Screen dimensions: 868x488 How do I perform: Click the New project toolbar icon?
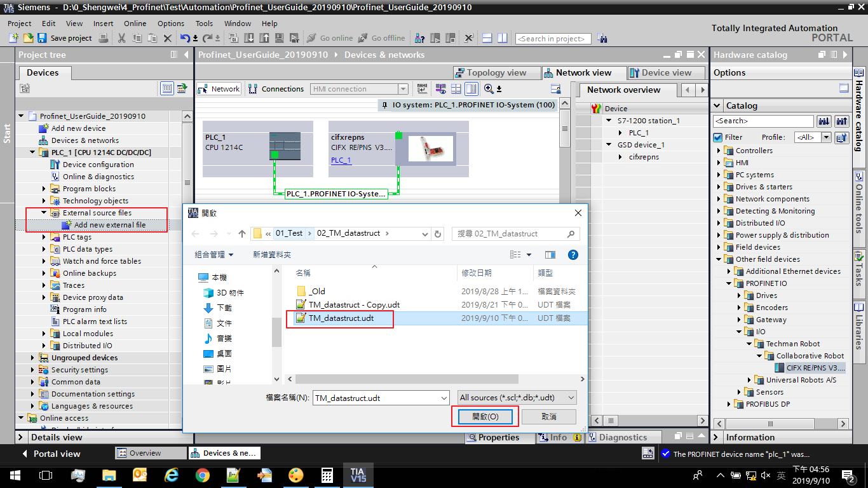tap(13, 38)
